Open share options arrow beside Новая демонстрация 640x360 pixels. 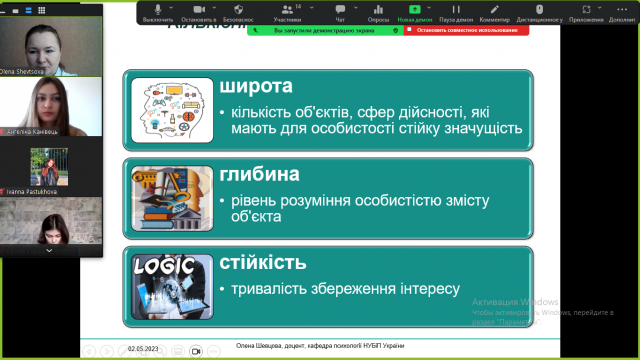(429, 8)
